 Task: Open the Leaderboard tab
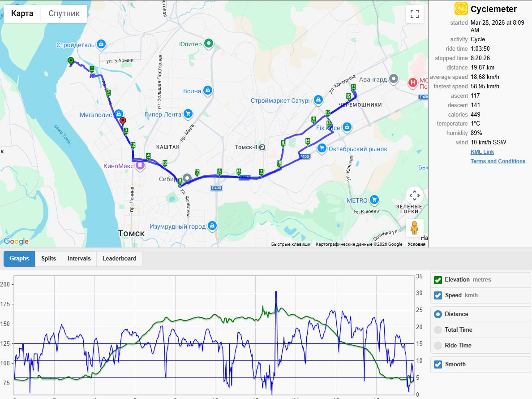coord(119,258)
